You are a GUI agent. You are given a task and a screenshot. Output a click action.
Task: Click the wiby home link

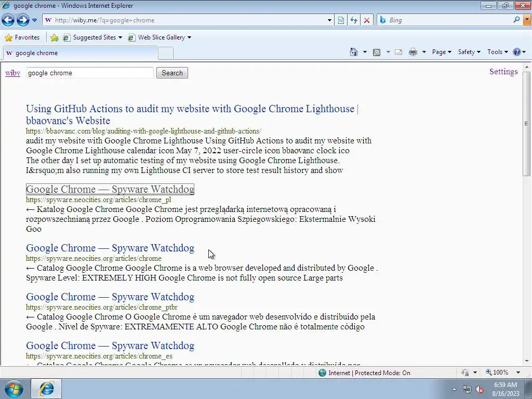pos(12,73)
